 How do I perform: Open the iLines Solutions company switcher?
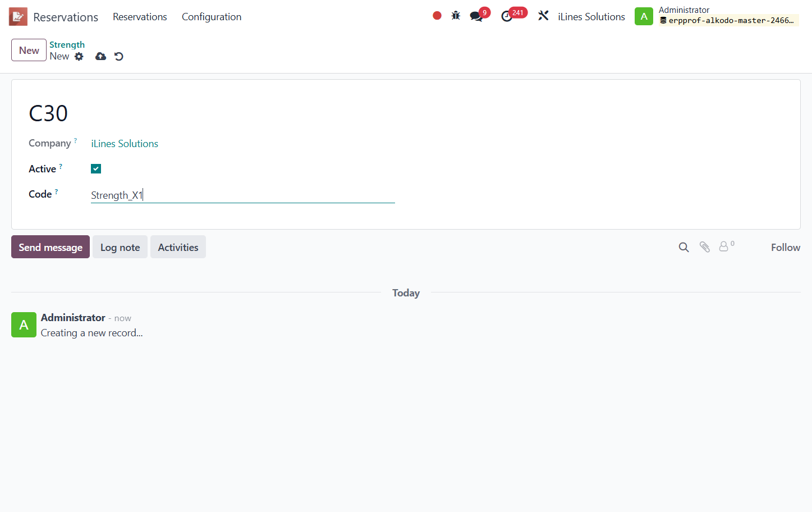[591, 17]
